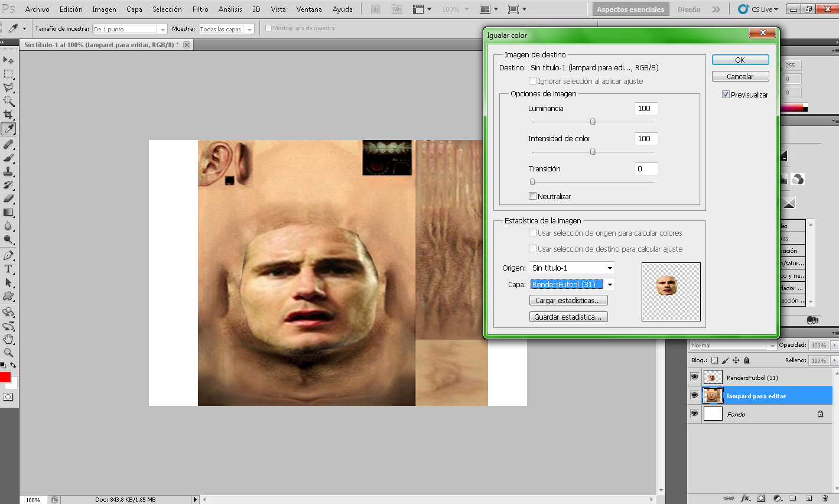Select the Gradient tool

(x=8, y=212)
